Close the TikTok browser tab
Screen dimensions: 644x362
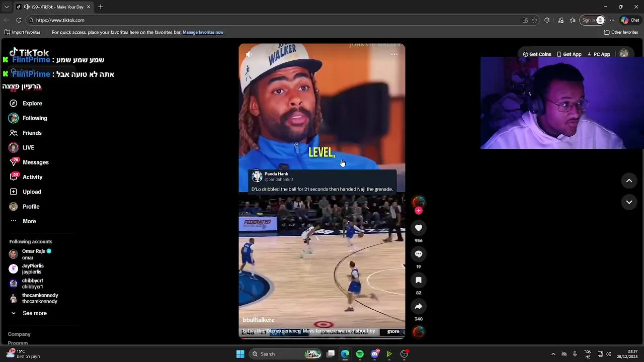(89, 7)
